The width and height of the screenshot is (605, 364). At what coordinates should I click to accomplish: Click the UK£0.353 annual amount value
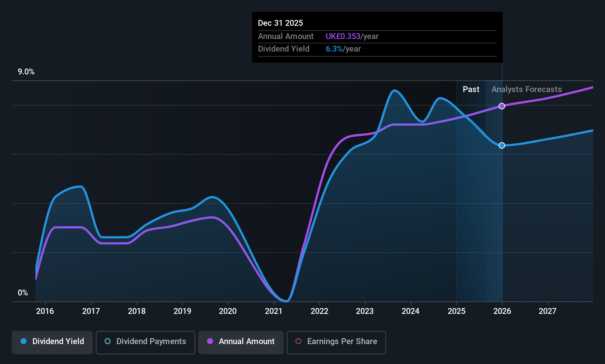(x=343, y=36)
